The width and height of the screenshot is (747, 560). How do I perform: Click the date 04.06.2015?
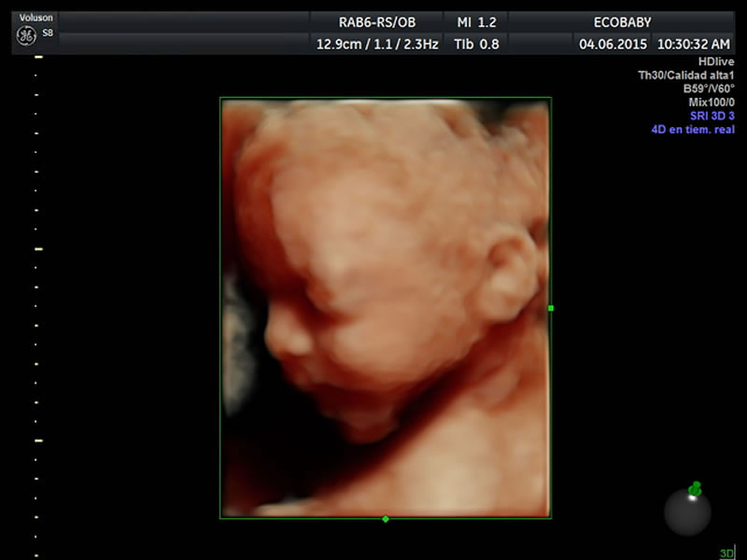[x=612, y=43]
